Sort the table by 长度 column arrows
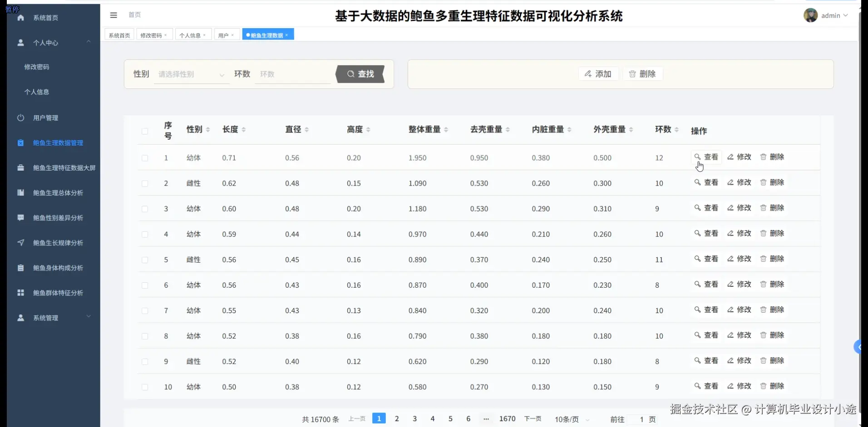Screen dimensions: 868x427 [244, 130]
